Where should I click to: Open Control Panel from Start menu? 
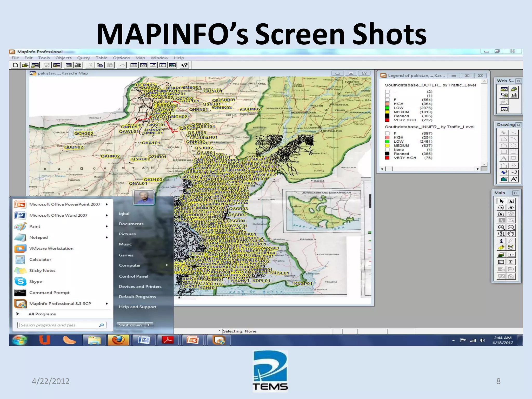(x=133, y=276)
